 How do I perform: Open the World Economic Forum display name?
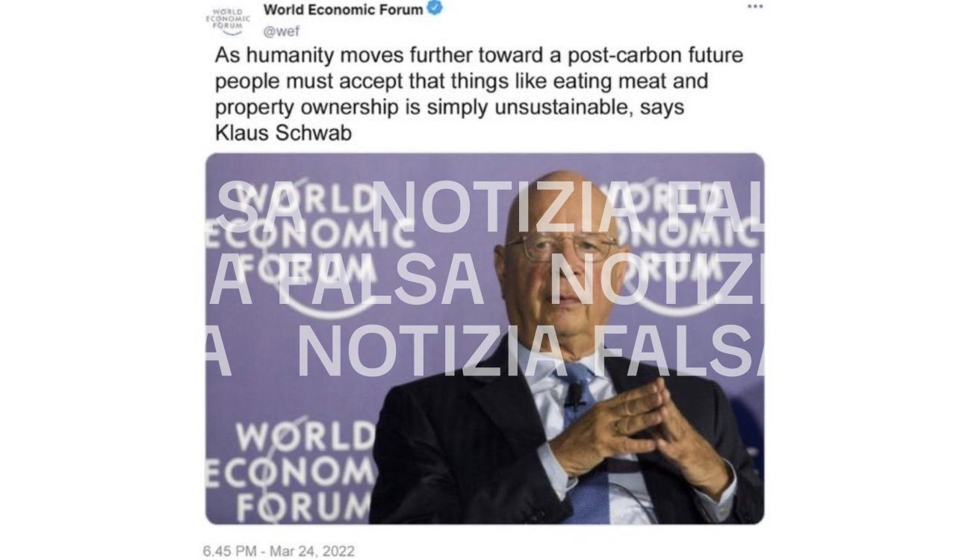point(343,10)
